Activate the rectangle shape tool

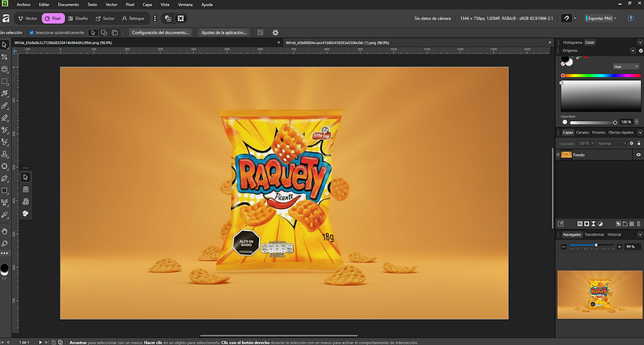click(5, 191)
